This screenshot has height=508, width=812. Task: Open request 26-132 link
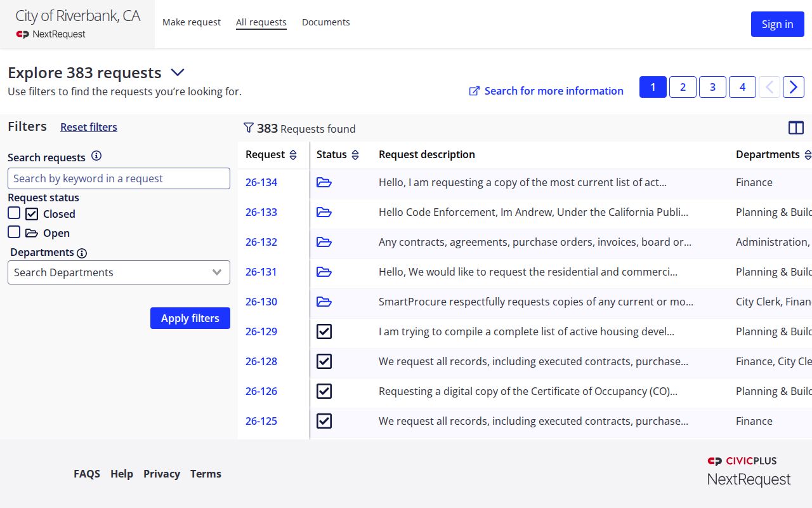coord(261,242)
